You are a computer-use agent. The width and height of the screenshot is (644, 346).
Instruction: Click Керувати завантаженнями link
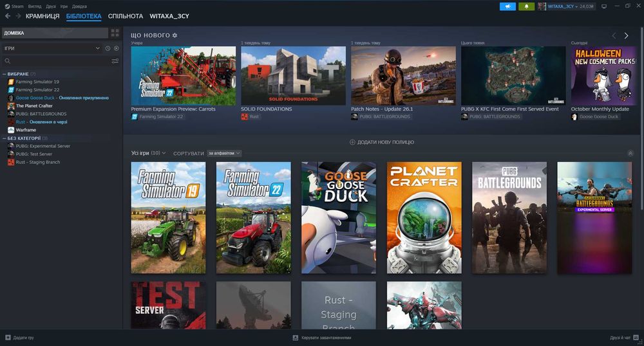(326, 338)
